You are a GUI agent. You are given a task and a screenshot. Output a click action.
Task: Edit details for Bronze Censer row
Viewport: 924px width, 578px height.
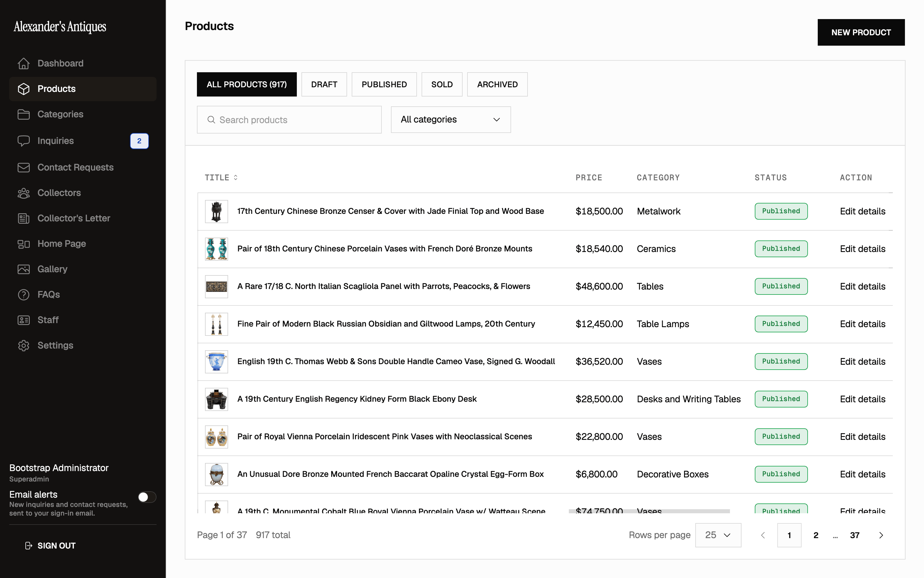pos(862,211)
